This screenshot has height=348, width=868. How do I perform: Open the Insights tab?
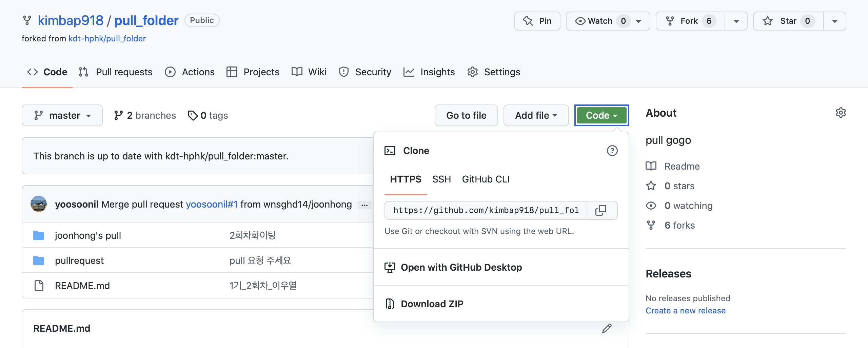tap(429, 72)
